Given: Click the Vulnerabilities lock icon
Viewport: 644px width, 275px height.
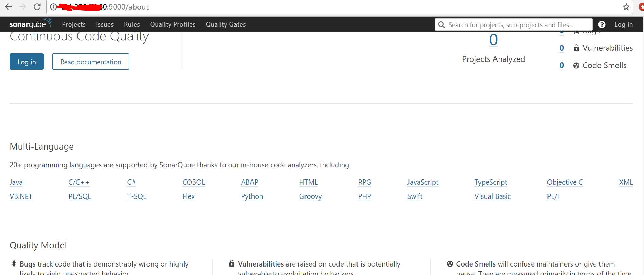Looking at the screenshot, I should click(x=576, y=48).
